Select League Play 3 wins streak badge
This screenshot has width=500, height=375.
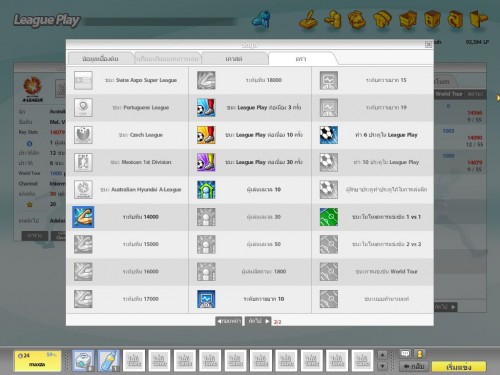click(x=206, y=107)
